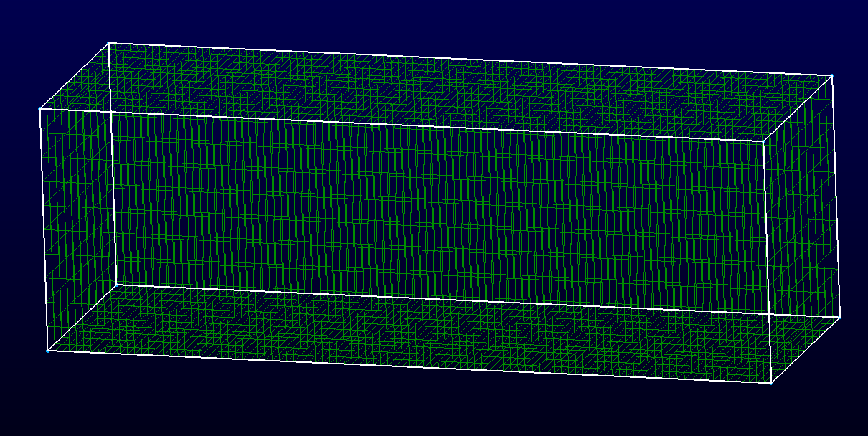The image size is (868, 436).
Task: Select the inner upper-right corner vertex of the box
Action: [x=763, y=141]
